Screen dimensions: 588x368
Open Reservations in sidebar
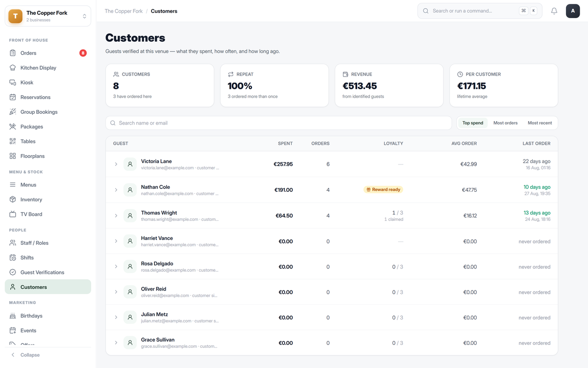48,97
